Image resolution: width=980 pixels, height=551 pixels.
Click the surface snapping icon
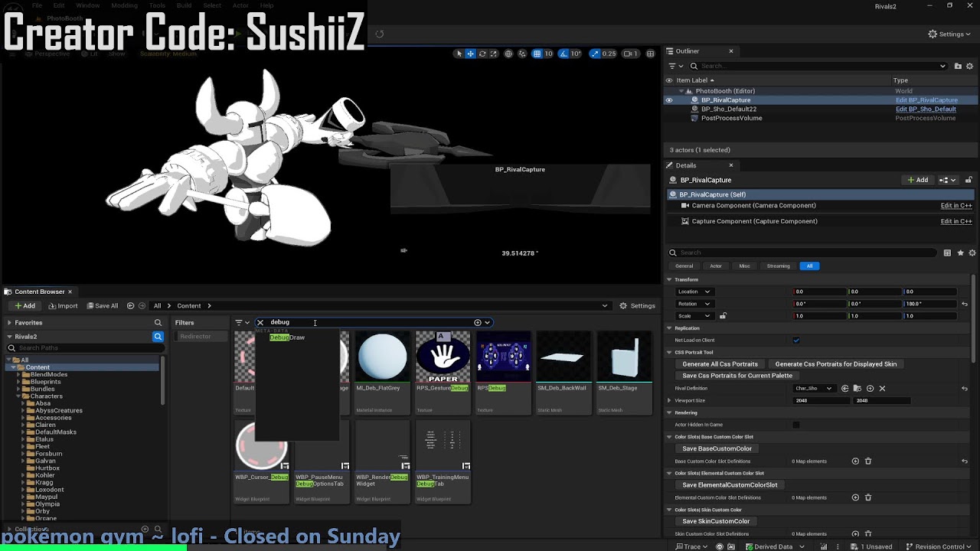(522, 54)
